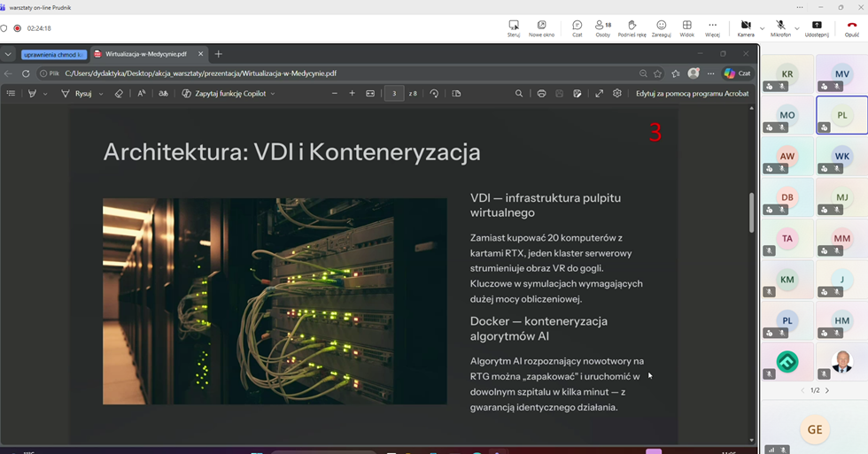Open the Czat panel in Teams
Image resolution: width=868 pixels, height=454 pixels.
[x=577, y=26]
